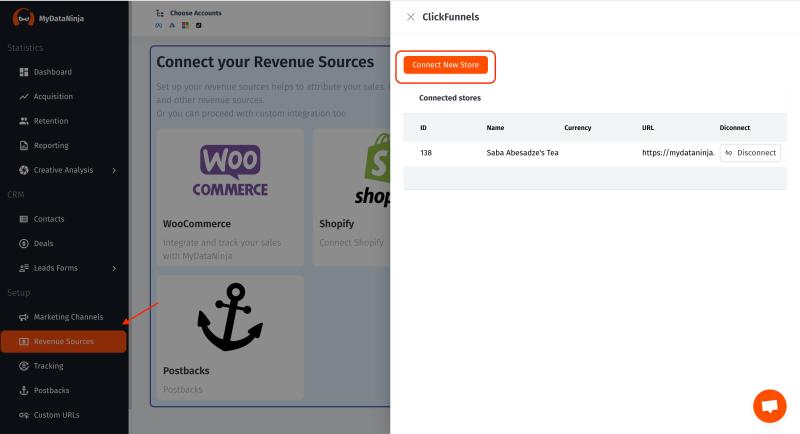Click store name Saba Abesadze's Tea
This screenshot has width=800, height=434.
click(522, 152)
